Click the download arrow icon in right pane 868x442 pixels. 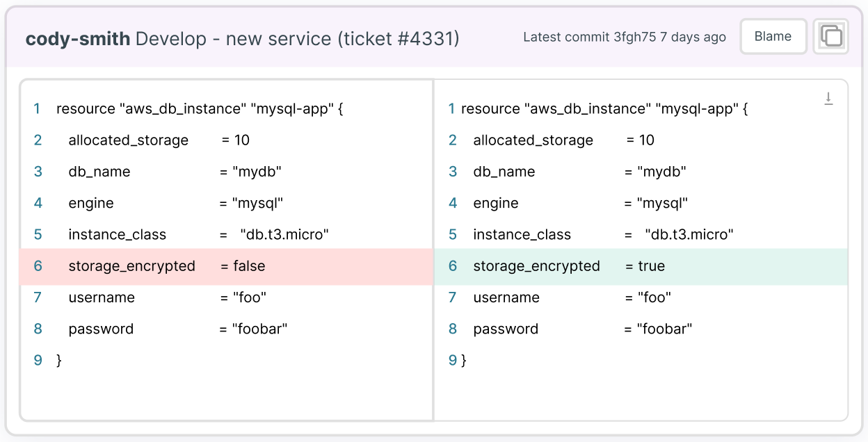(x=828, y=99)
